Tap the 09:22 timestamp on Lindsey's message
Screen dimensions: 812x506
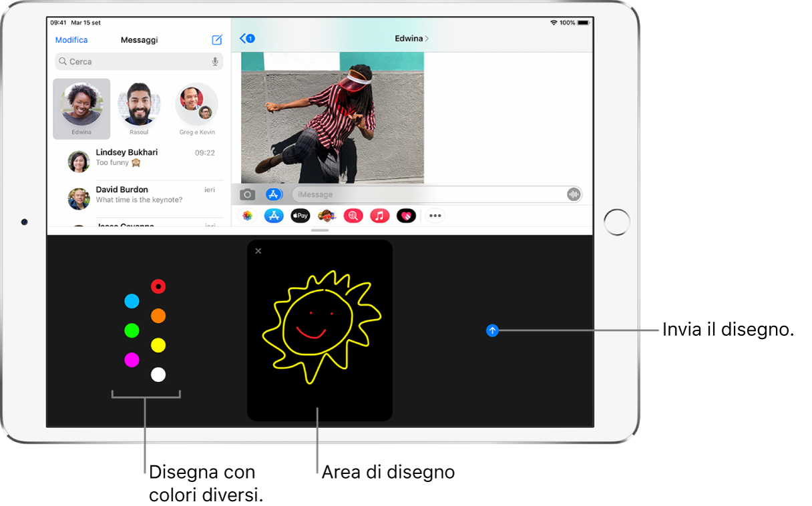point(205,153)
